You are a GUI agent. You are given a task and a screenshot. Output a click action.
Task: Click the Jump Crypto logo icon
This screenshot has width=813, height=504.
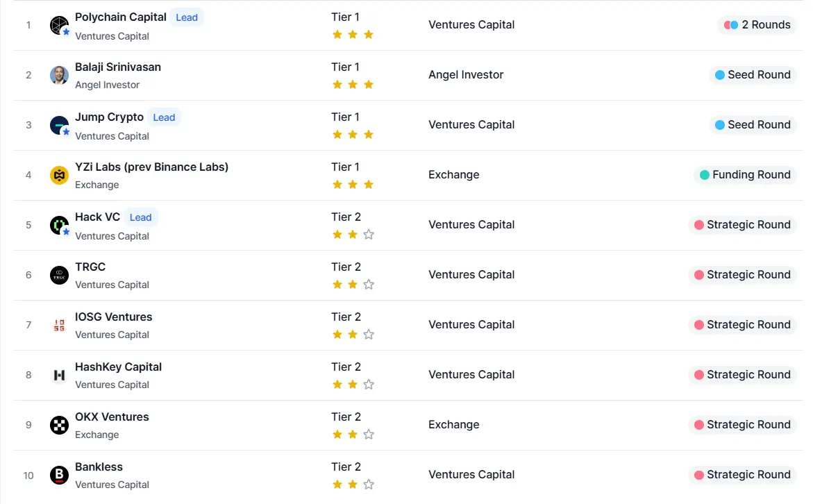[x=60, y=125]
